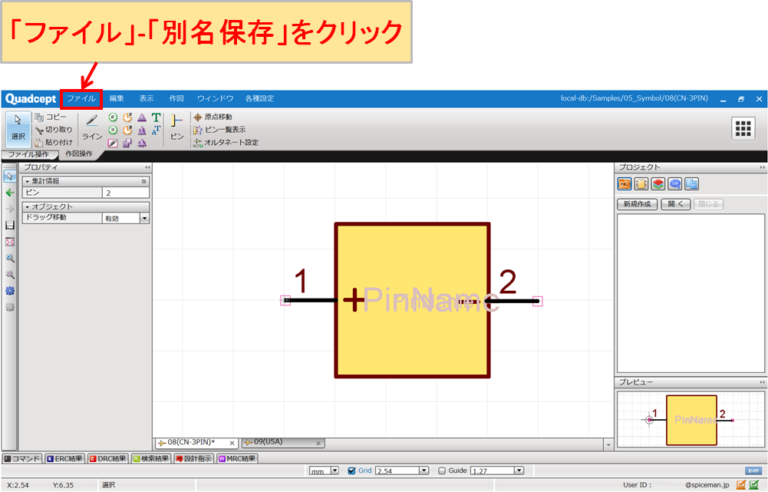Open the ドラッグ移動 dropdown

[x=144, y=217]
